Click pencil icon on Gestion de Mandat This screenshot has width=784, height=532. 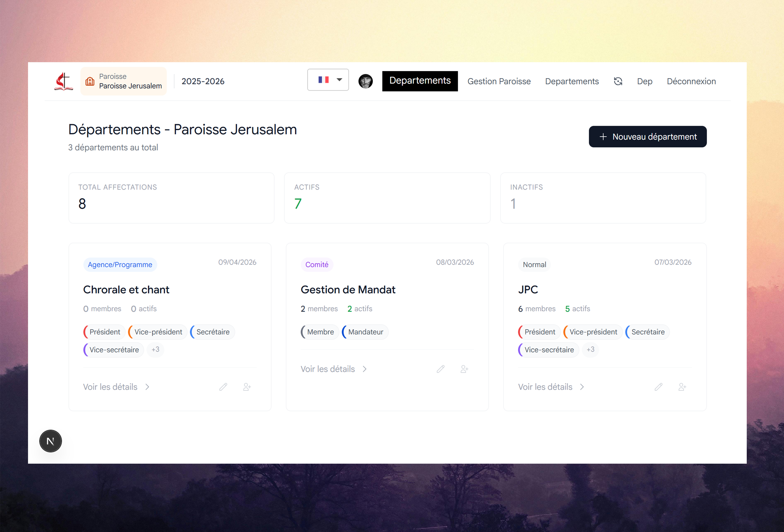[440, 369]
